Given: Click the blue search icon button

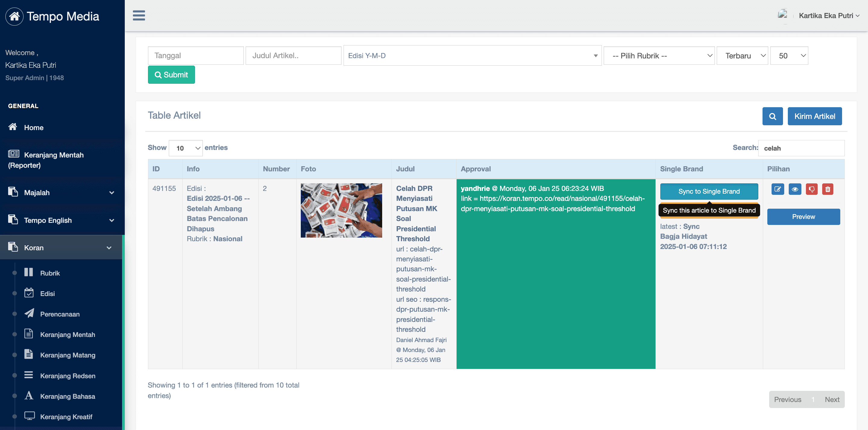Looking at the screenshot, I should pyautogui.click(x=772, y=116).
